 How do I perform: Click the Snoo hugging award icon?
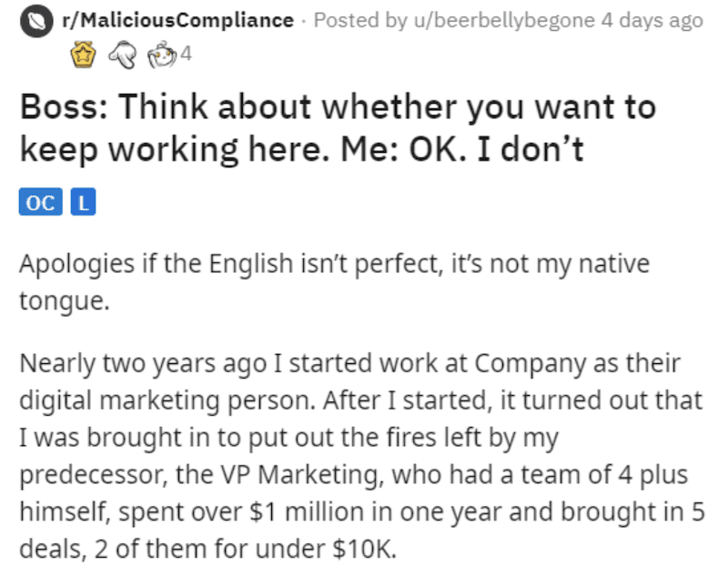(162, 55)
